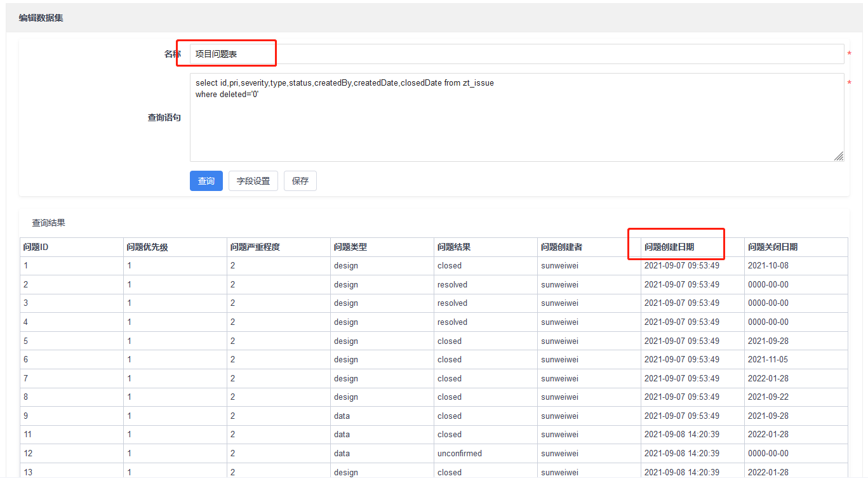
Task: Click the 问题创建日期 column header
Action: [669, 247]
